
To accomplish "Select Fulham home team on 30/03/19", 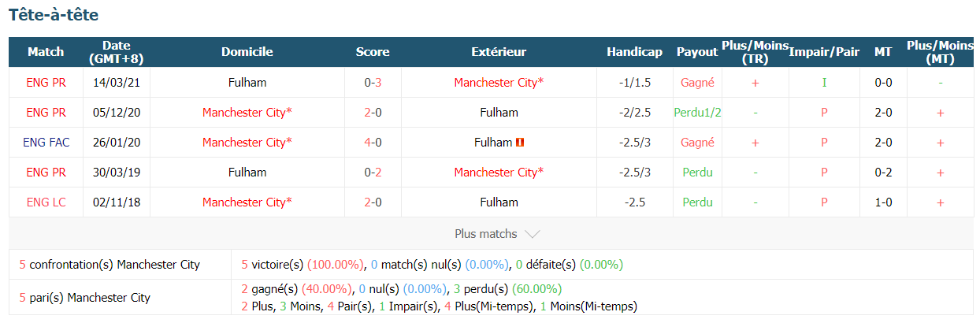I will pyautogui.click(x=247, y=173).
